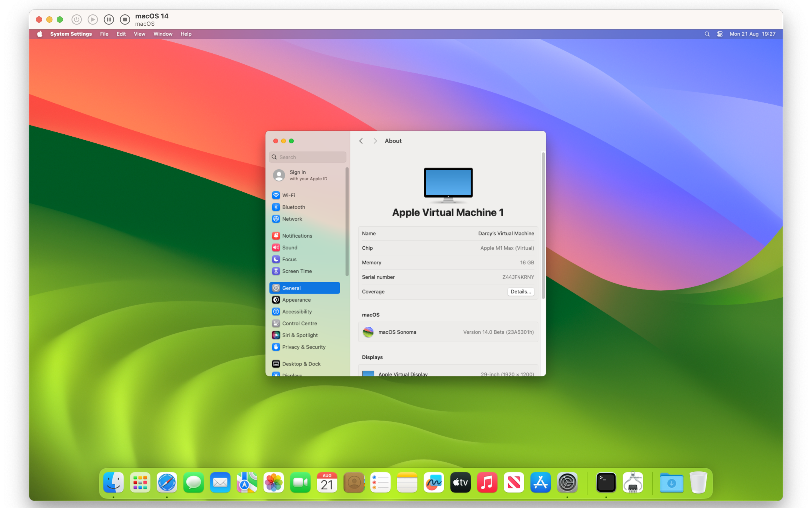This screenshot has height=508, width=812.
Task: Open Desktop & Dock settings
Action: pos(305,364)
